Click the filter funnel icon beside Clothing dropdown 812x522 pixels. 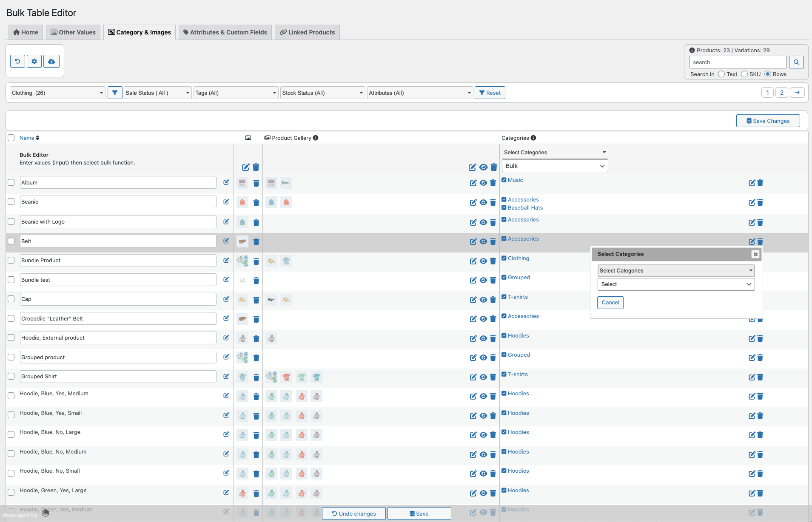pos(114,92)
